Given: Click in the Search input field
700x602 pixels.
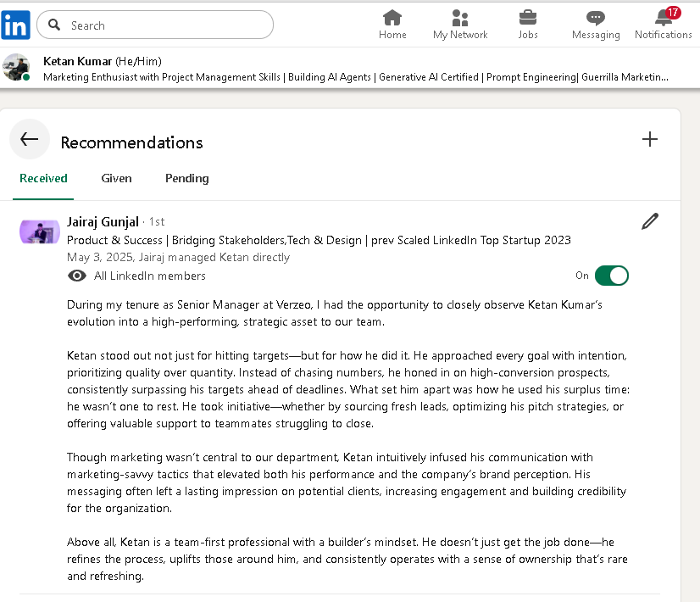Looking at the screenshot, I should [x=165, y=25].
